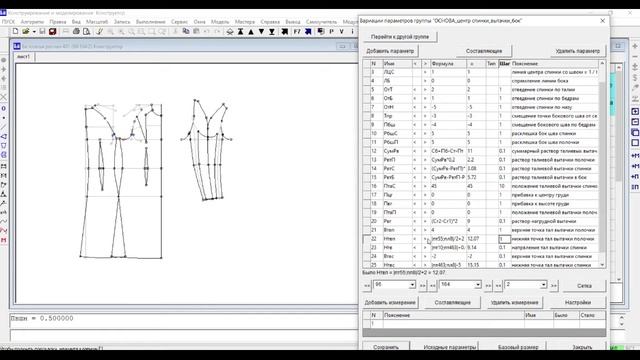
Task: Open the dropdown showing value 2
Action: [543, 285]
